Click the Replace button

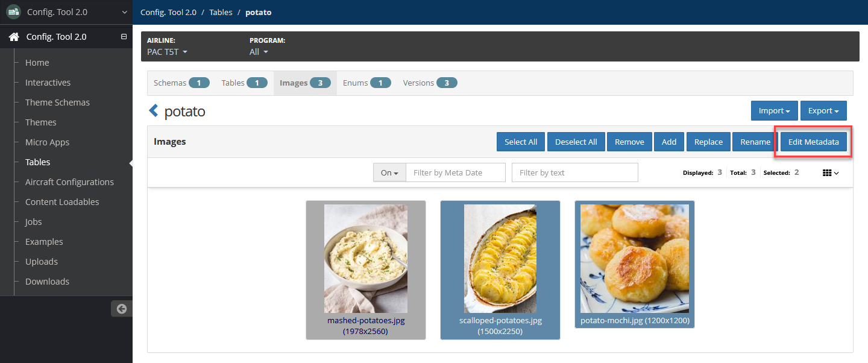708,142
